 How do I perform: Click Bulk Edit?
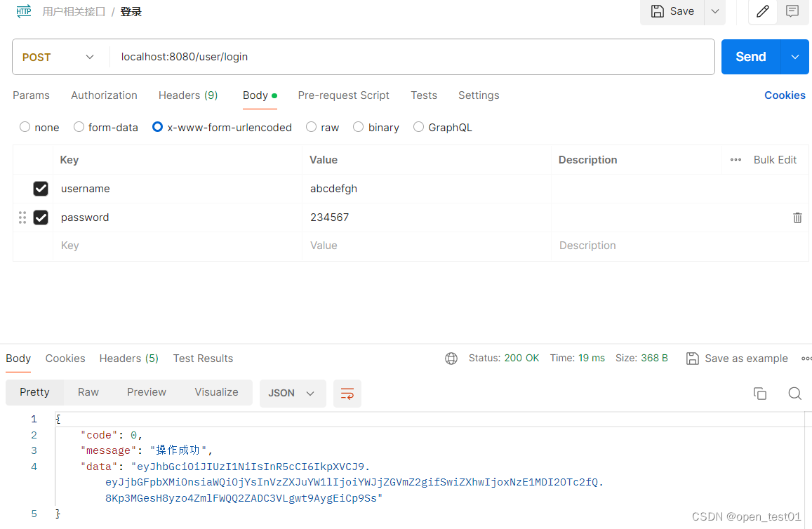pyautogui.click(x=775, y=160)
